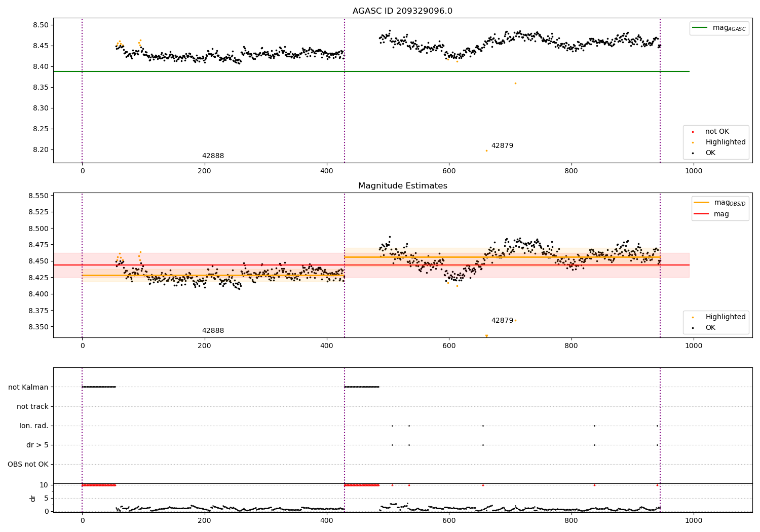760x532 pixels.
Task: Click the 10 y-tick label in dr plot
Action: [x=44, y=485]
